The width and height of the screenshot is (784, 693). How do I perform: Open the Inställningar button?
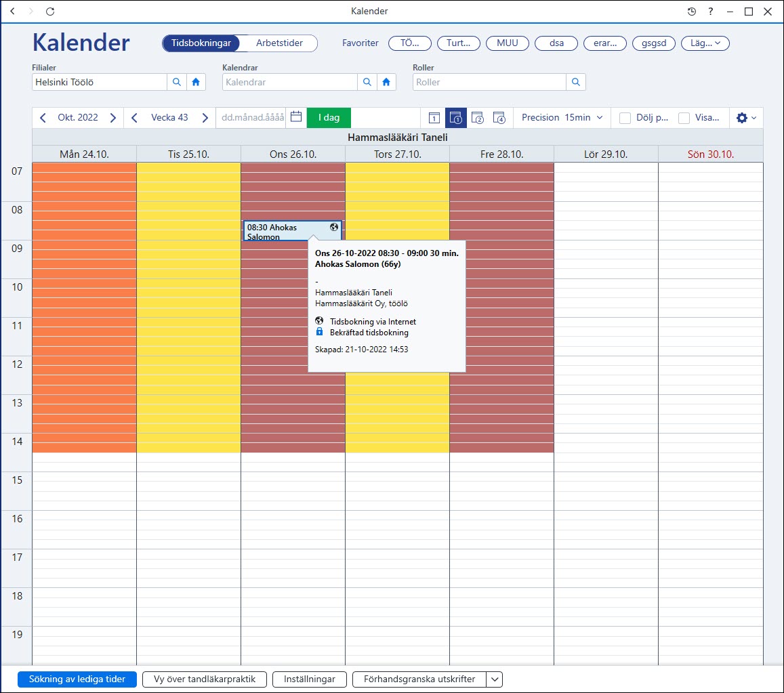tap(310, 679)
